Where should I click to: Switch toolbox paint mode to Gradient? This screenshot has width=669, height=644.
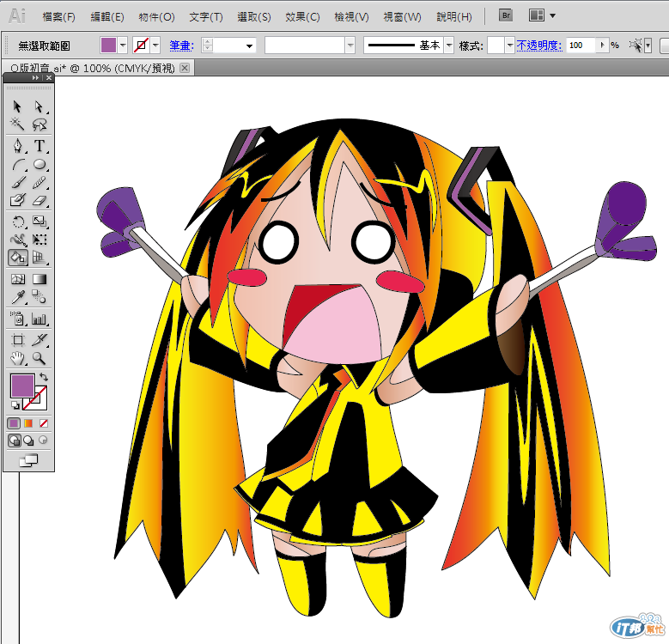point(28,423)
